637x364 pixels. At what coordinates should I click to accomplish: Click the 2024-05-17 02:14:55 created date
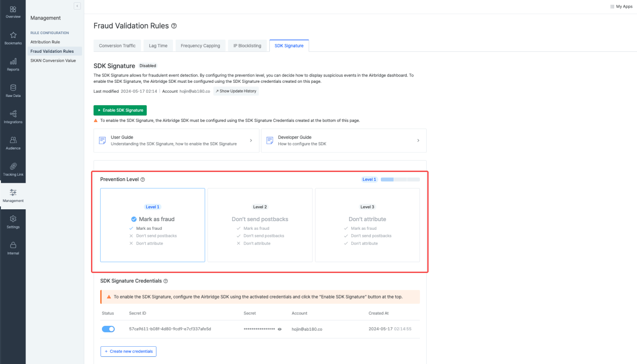[390, 329]
